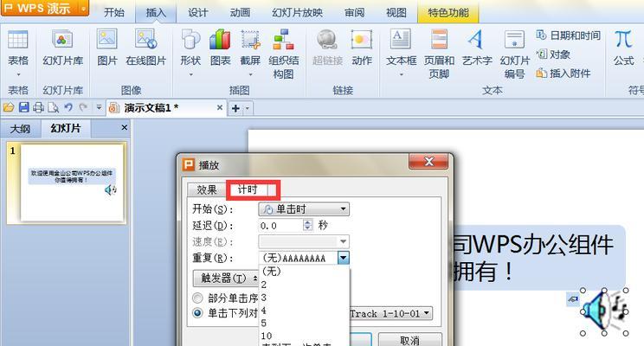Image resolution: width=644 pixels, height=346 pixels.
Task: Expand the 表格 table dropdown arrow
Action: pos(18,74)
